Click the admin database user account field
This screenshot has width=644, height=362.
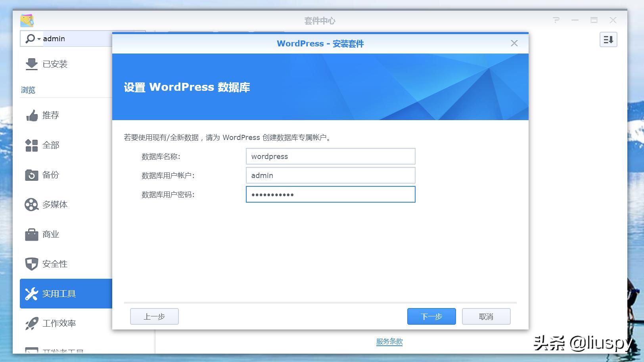pyautogui.click(x=330, y=175)
